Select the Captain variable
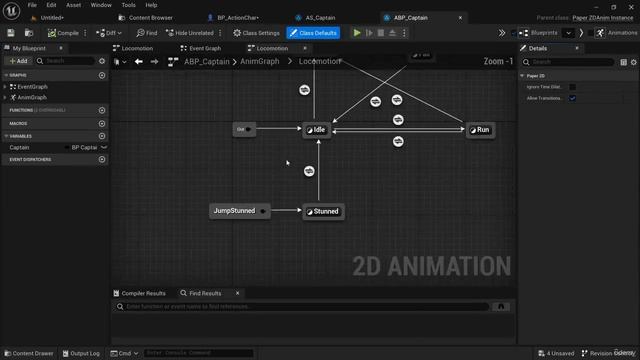 19,147
